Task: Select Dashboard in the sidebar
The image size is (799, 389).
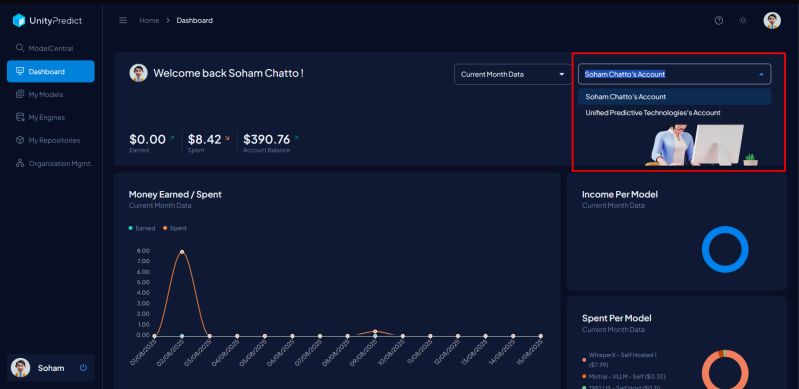Action: click(50, 71)
